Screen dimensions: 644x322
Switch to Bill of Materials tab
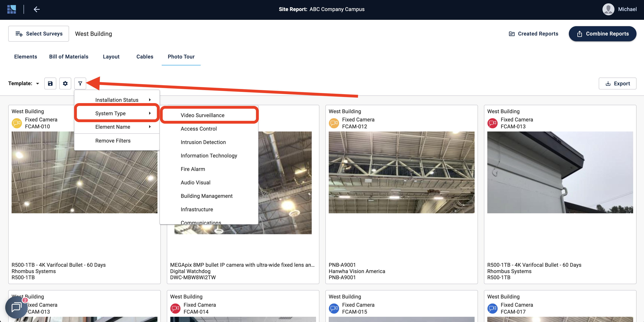68,56
